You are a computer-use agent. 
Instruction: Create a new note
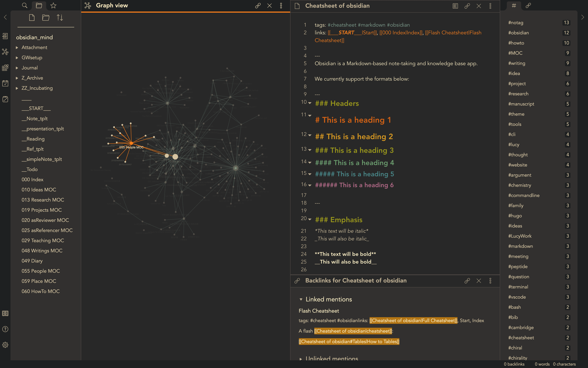32,18
